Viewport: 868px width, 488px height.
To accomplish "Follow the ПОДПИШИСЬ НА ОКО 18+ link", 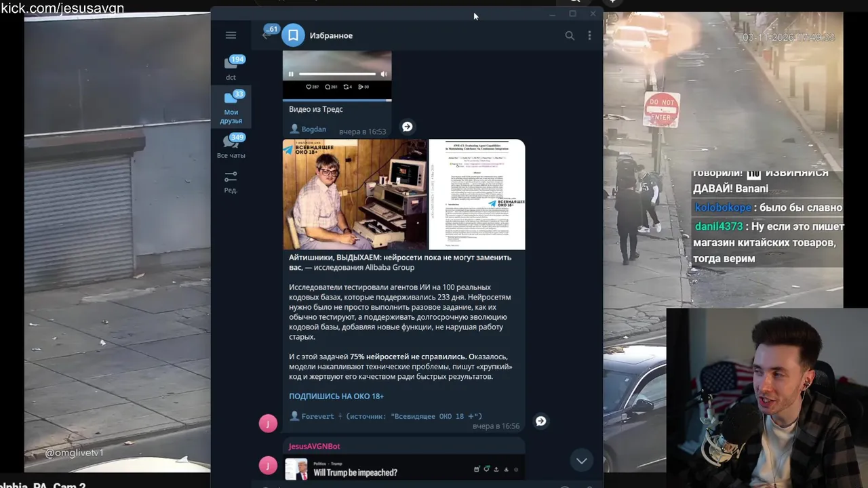I will tap(336, 396).
